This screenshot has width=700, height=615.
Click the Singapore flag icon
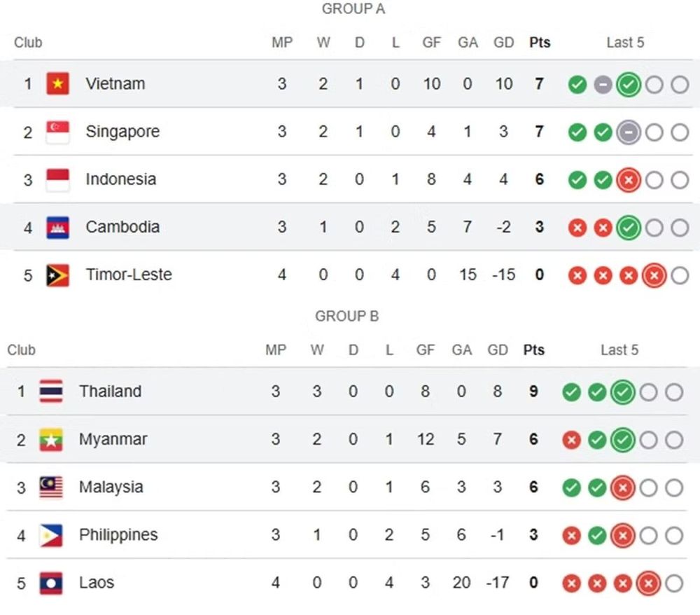pos(58,132)
